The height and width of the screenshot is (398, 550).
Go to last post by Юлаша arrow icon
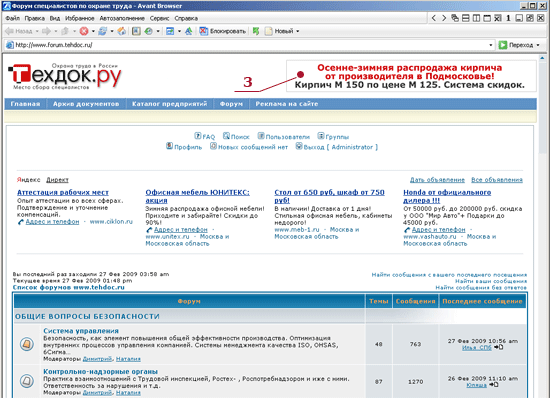[x=494, y=385]
